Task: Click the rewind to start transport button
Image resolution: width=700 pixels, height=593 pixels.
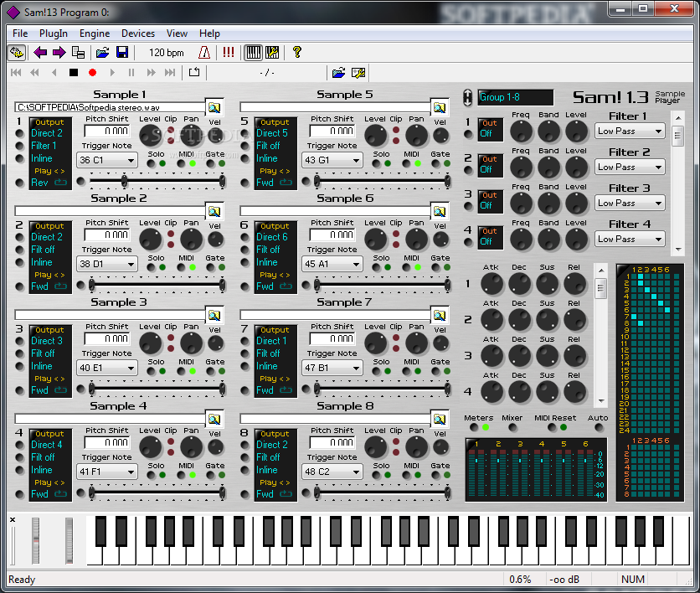Action: click(16, 72)
